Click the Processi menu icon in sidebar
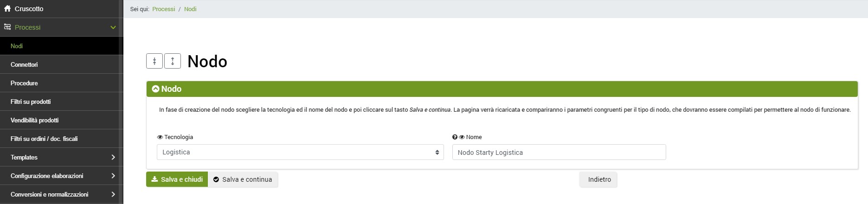 [7, 27]
